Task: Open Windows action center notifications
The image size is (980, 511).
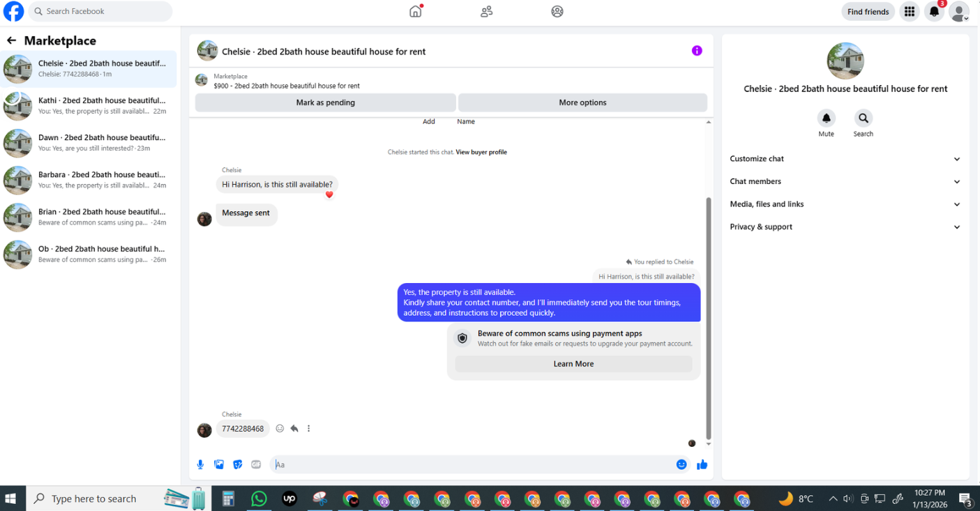Action: click(x=965, y=498)
